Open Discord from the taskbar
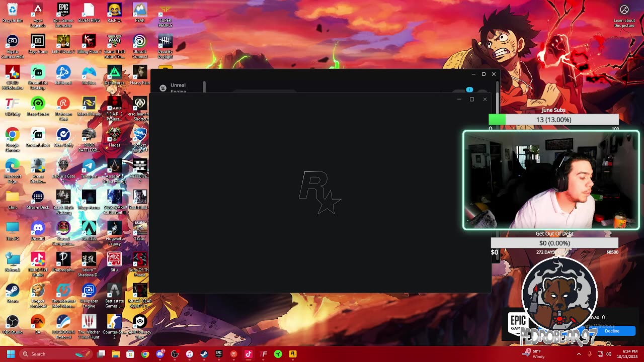This screenshot has width=644, height=362. coord(160,354)
